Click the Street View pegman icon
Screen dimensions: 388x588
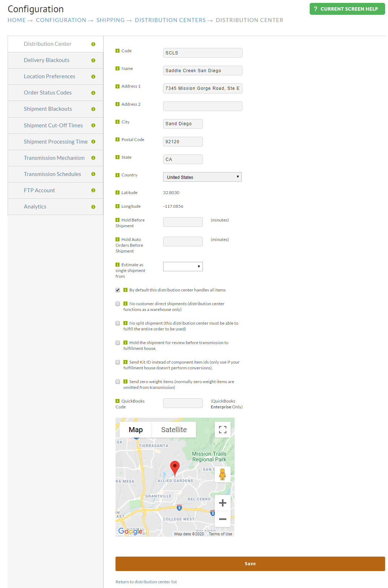pos(223,474)
